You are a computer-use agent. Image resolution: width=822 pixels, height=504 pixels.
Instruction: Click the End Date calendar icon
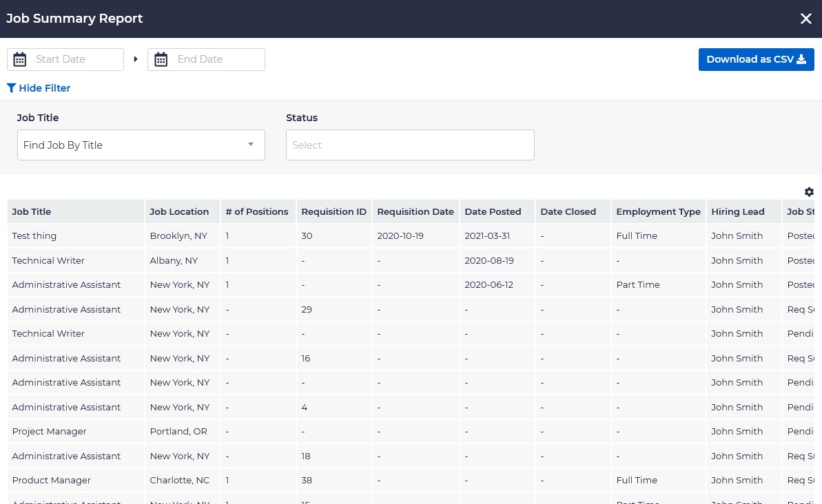pyautogui.click(x=161, y=59)
